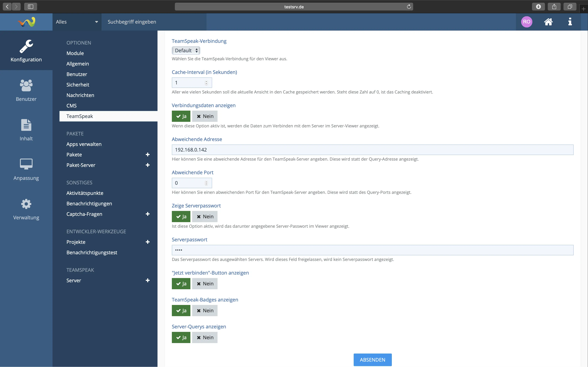Expand the Pakete submenu plus

(148, 155)
